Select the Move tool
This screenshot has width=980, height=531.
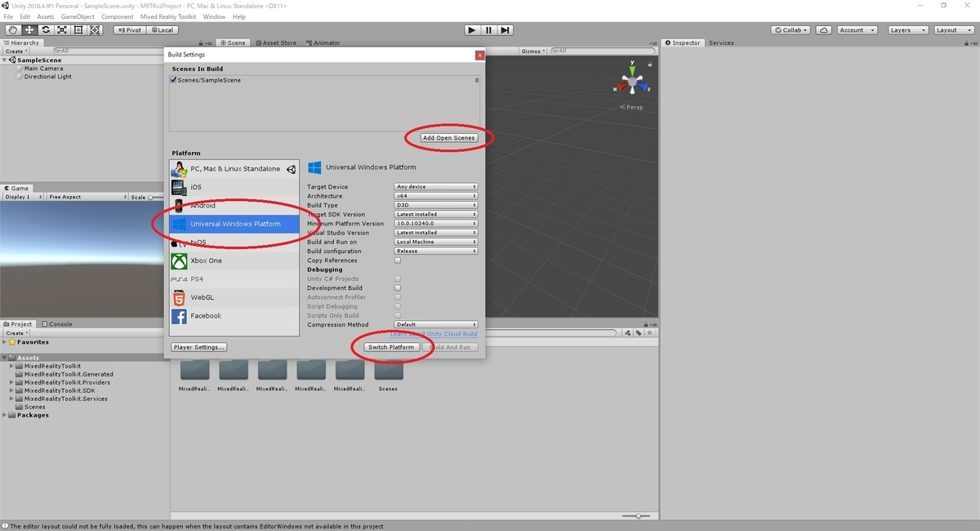click(29, 30)
